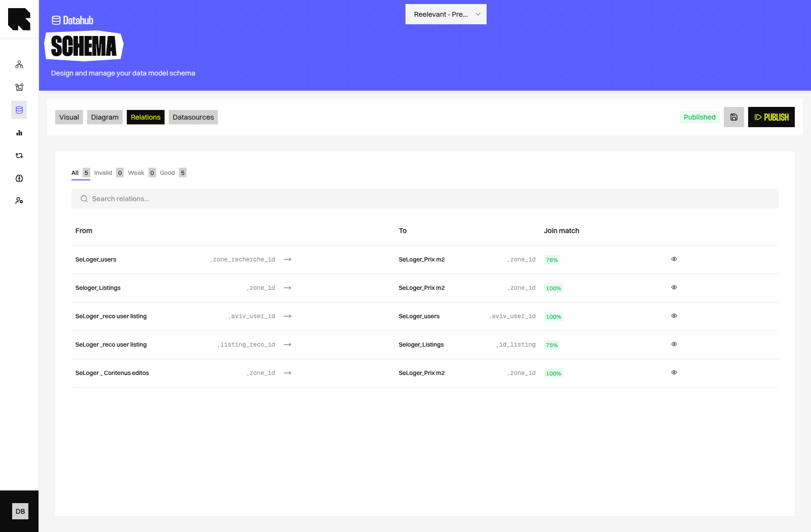Viewport: 811px width, 532px height.
Task: Switch to the Diagram tab
Action: tap(105, 117)
